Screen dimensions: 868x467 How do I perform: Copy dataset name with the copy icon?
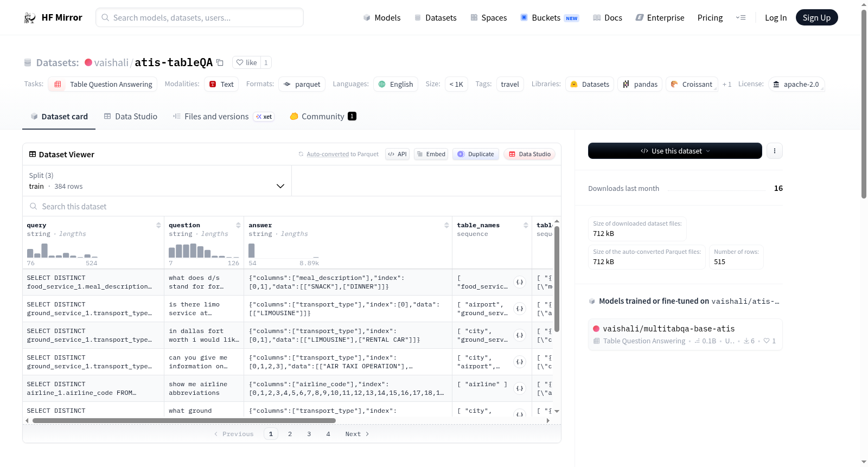(x=220, y=62)
